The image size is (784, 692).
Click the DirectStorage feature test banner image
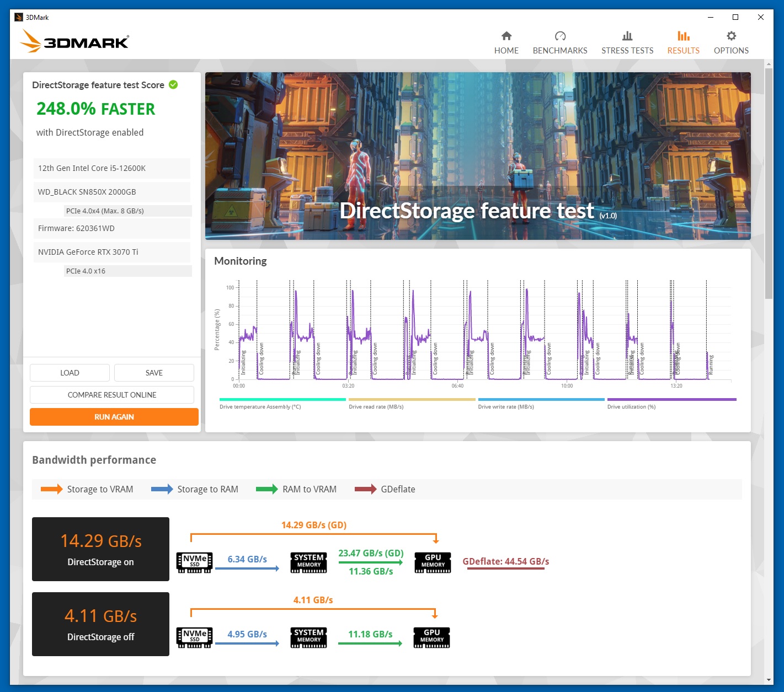(478, 156)
